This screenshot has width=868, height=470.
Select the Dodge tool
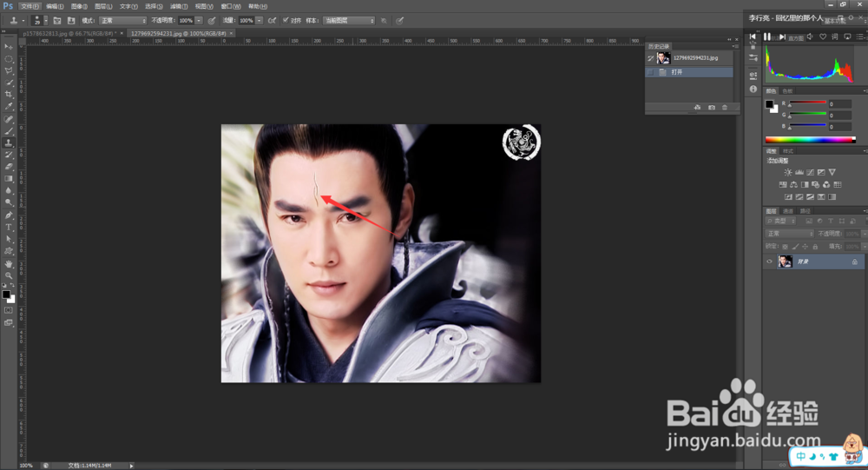(9, 202)
